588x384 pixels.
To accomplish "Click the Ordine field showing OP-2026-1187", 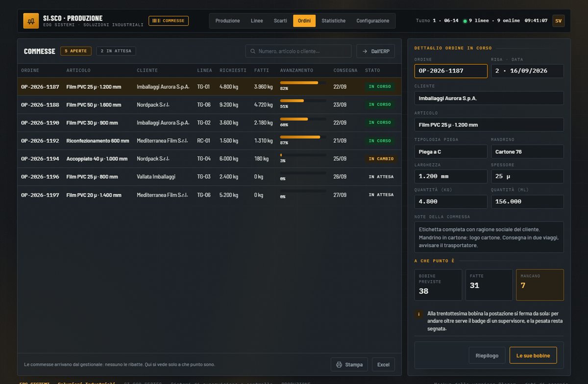I will [x=451, y=71].
